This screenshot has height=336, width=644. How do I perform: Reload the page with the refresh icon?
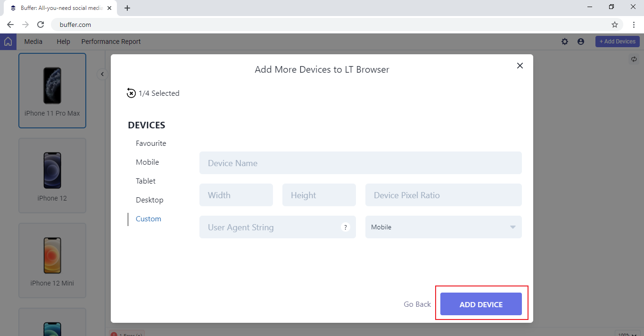(x=41, y=25)
